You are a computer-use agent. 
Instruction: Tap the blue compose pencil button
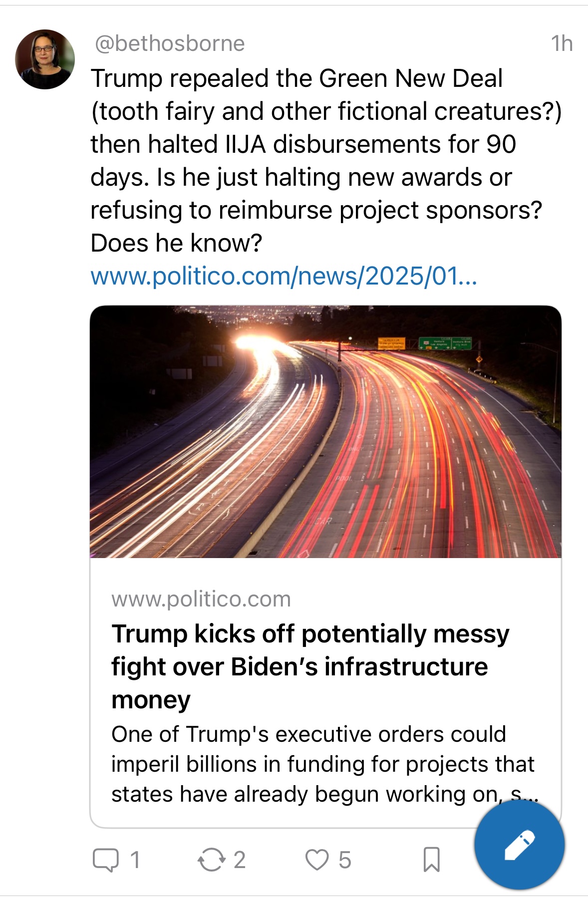click(x=519, y=845)
